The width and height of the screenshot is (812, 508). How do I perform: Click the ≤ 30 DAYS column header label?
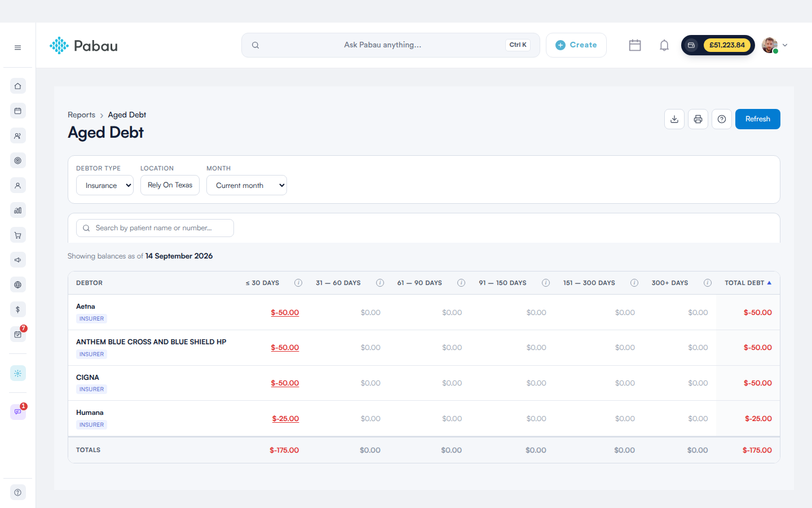click(262, 283)
